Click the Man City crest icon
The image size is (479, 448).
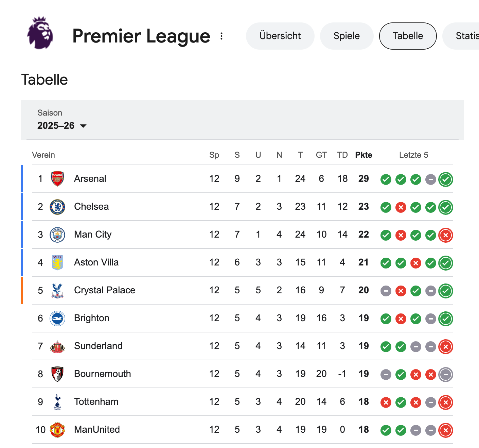coord(57,235)
